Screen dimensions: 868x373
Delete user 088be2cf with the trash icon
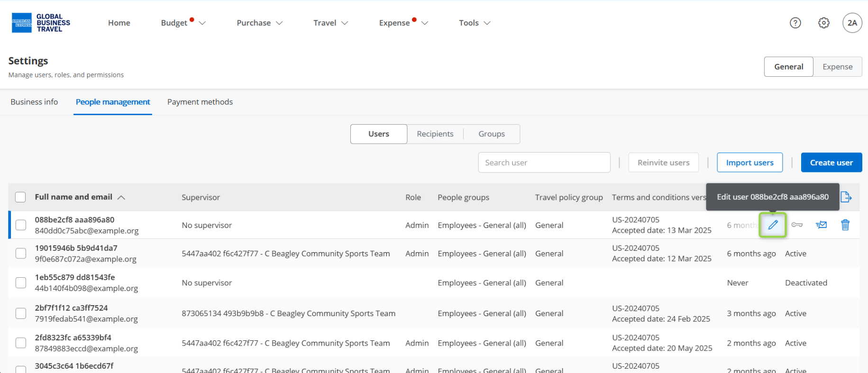coord(845,225)
